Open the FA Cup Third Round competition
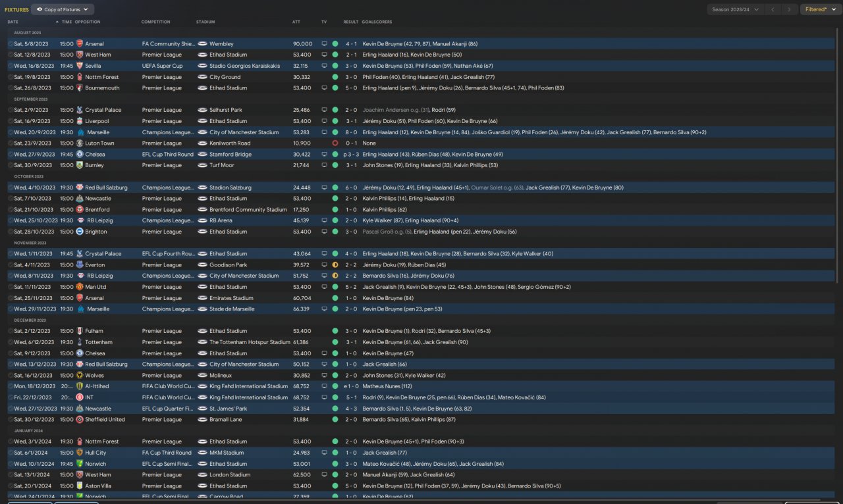The width and height of the screenshot is (843, 504). [x=167, y=453]
